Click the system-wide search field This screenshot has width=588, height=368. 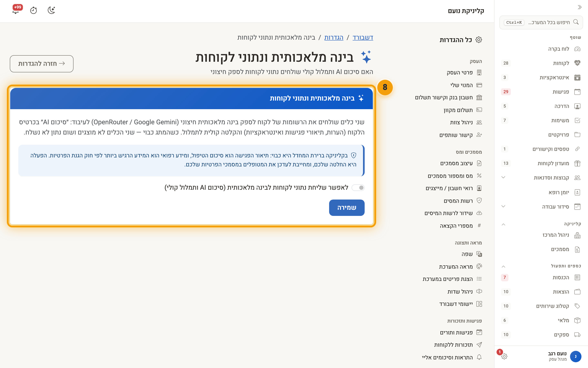point(541,22)
